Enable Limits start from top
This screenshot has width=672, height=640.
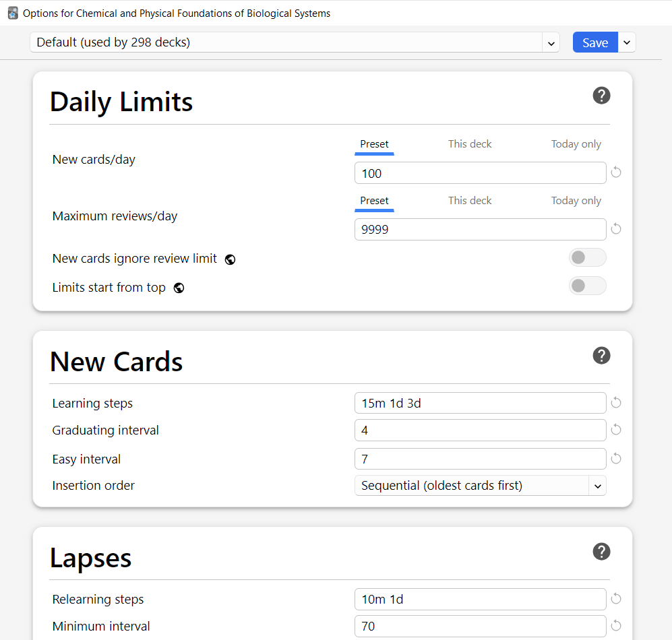pyautogui.click(x=587, y=286)
